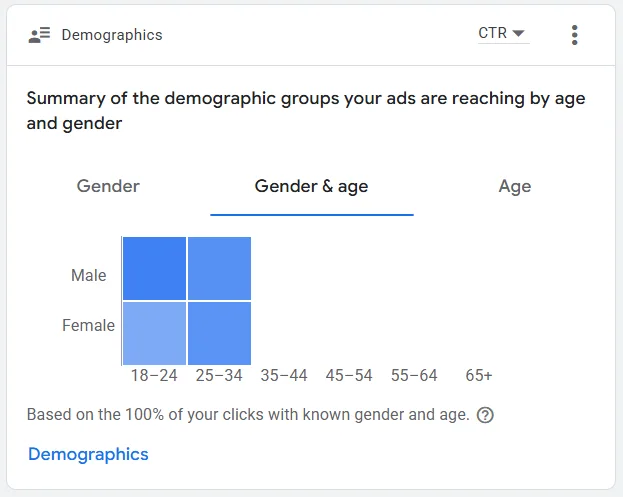Click the Demographics people icon in header
This screenshot has height=497, width=623.
point(39,35)
